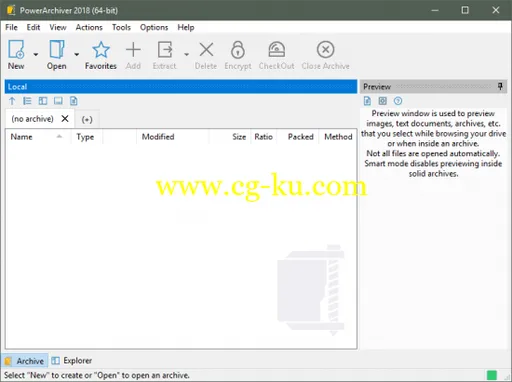Click the Encrypt padlock icon

tap(238, 50)
